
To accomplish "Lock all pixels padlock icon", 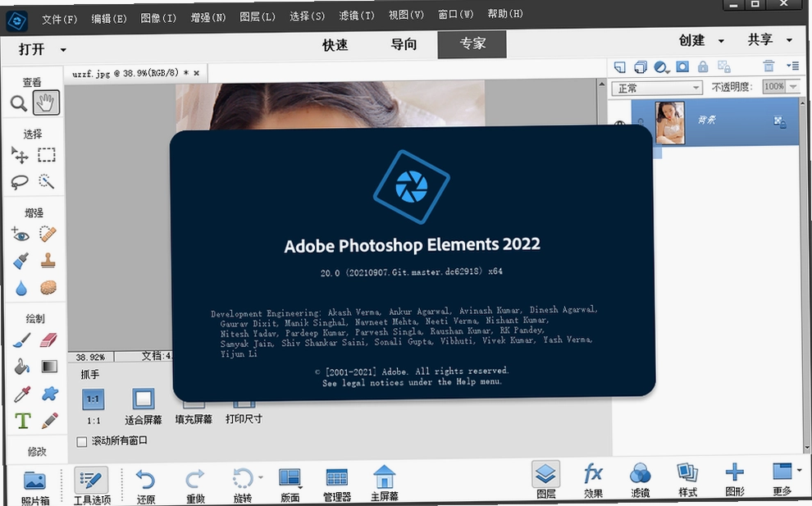I will click(703, 66).
